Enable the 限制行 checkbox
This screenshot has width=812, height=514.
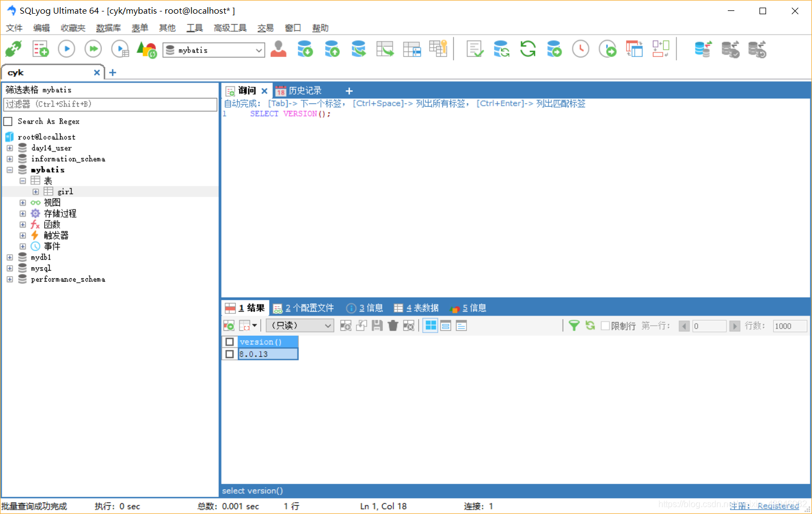[x=605, y=326]
